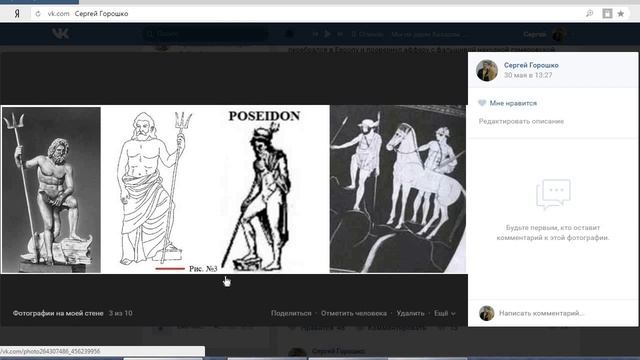
Task: Open the Yandex browser logo button
Action: (17, 13)
